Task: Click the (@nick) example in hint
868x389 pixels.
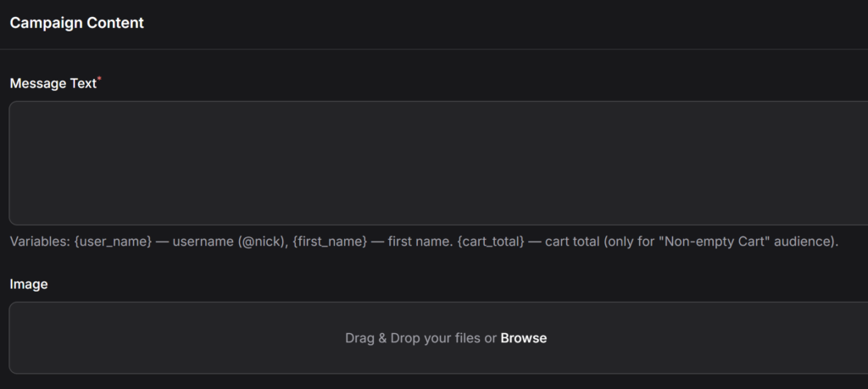Action: [264, 242]
